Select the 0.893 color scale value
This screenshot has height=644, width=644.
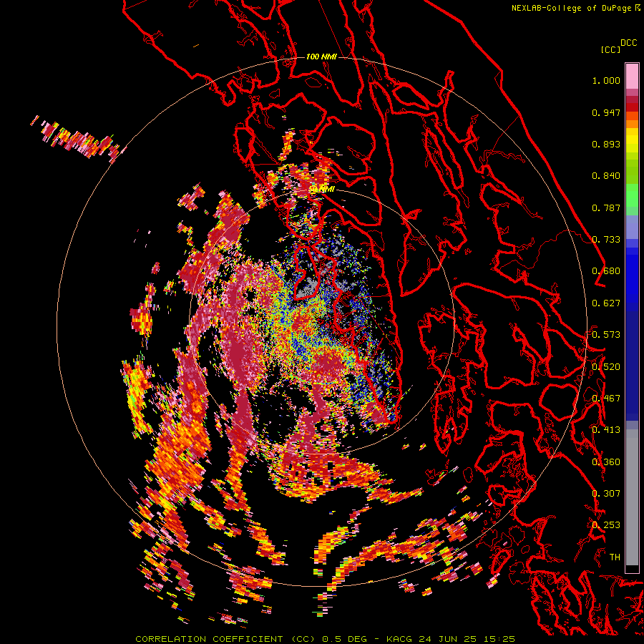tap(606, 144)
